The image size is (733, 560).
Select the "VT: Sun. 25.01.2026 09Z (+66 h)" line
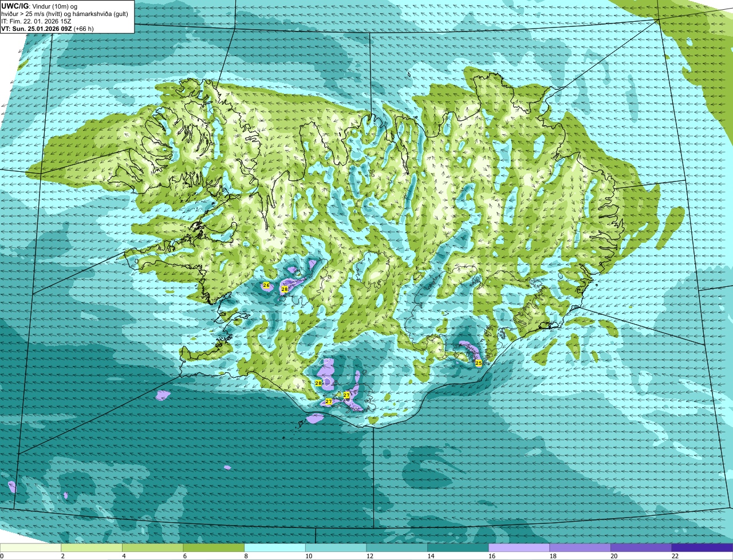point(48,29)
